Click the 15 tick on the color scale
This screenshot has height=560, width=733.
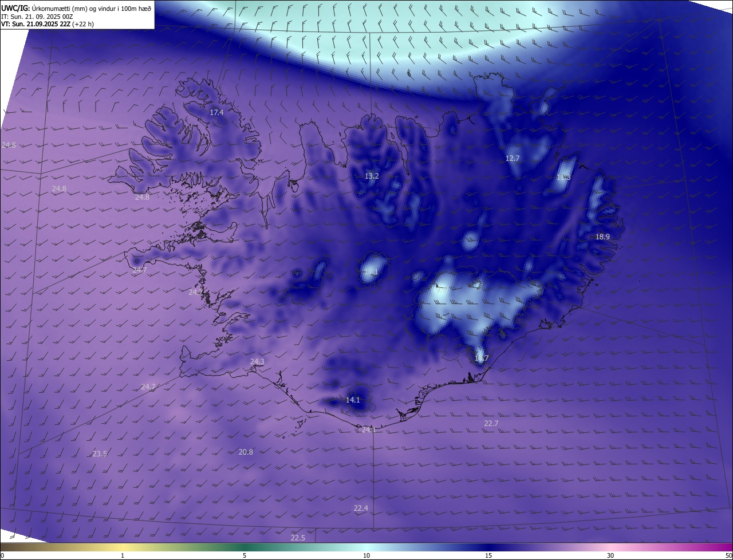coord(488,555)
